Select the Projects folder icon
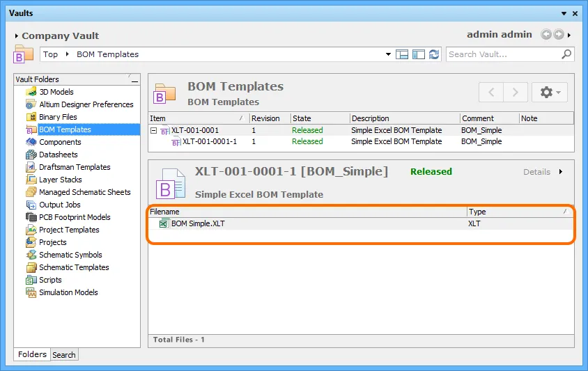Screen dimensions: 588x371 click(31, 242)
